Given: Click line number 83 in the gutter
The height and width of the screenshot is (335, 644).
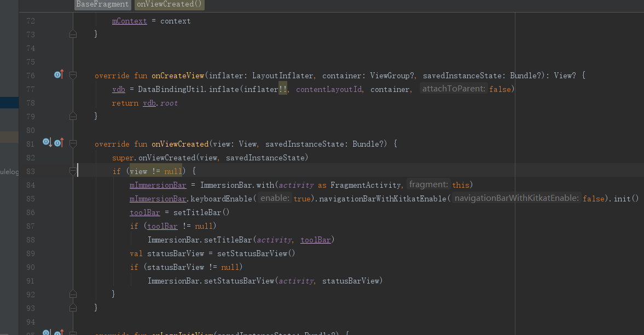Looking at the screenshot, I should tap(30, 171).
